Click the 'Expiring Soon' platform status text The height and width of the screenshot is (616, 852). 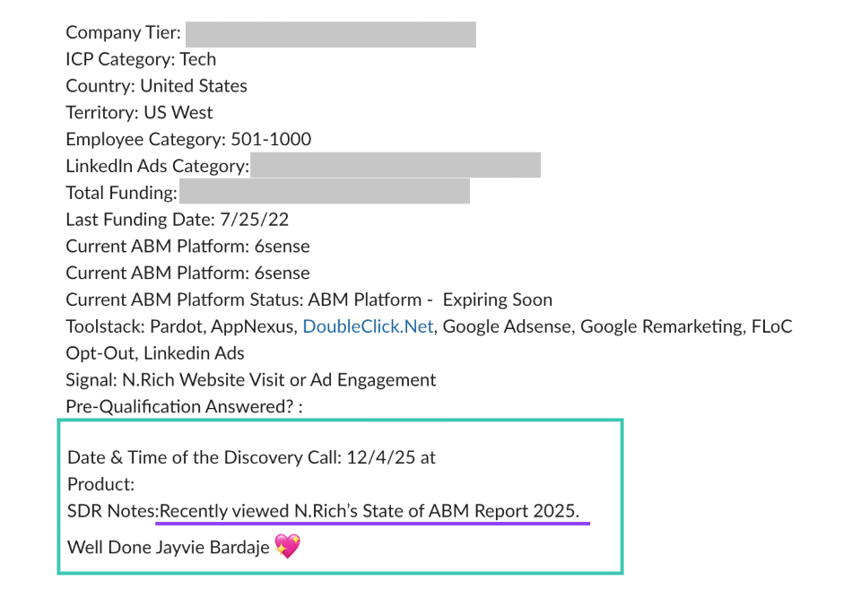coord(497,299)
